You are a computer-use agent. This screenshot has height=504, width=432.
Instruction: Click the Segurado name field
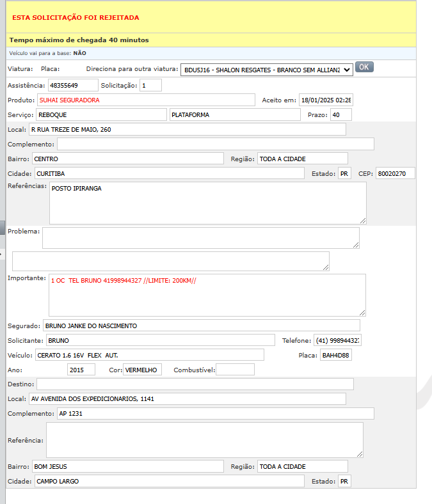coord(202,326)
